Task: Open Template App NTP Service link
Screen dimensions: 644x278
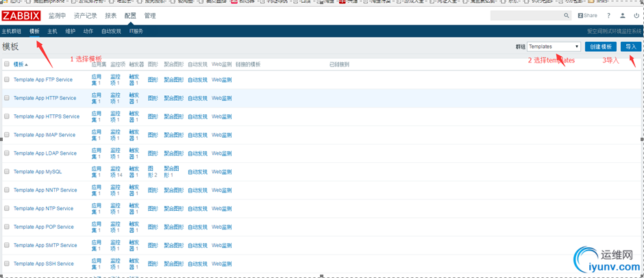Action: (44, 209)
